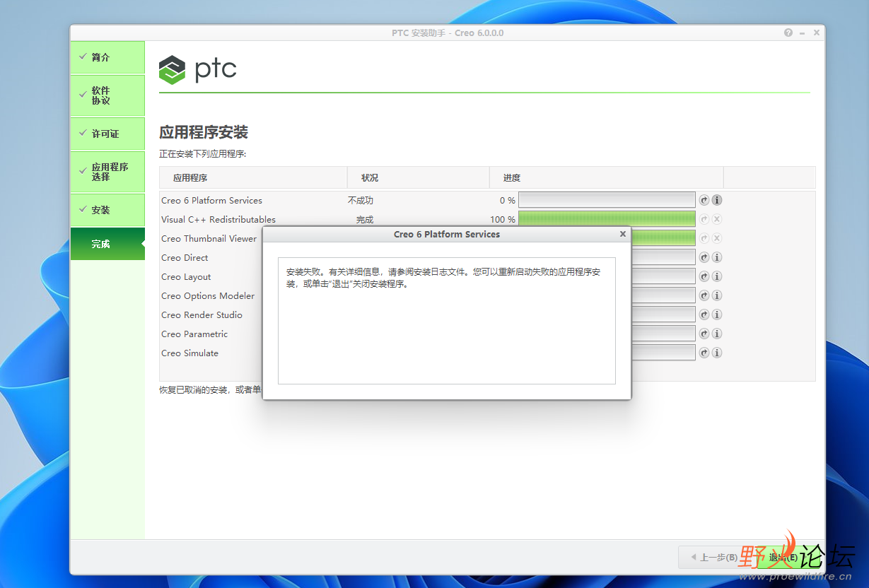The width and height of the screenshot is (869, 588).
Task: Show info for Creo Options Modeler
Action: click(717, 295)
